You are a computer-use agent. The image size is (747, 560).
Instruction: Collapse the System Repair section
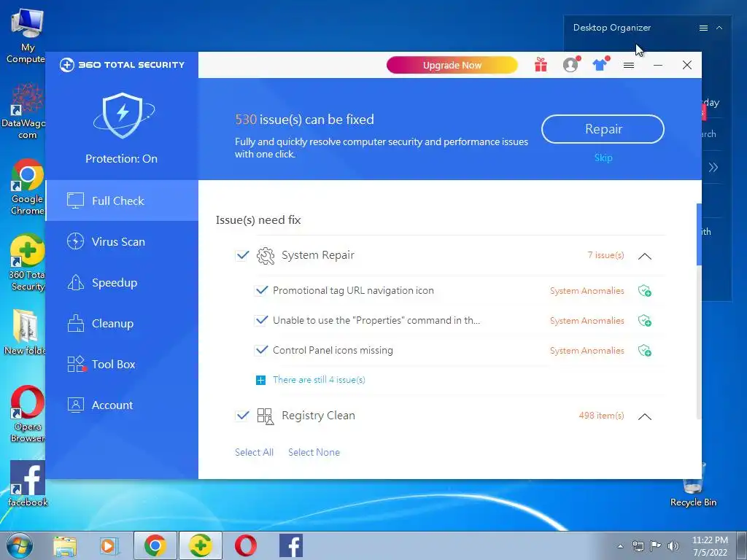(645, 256)
